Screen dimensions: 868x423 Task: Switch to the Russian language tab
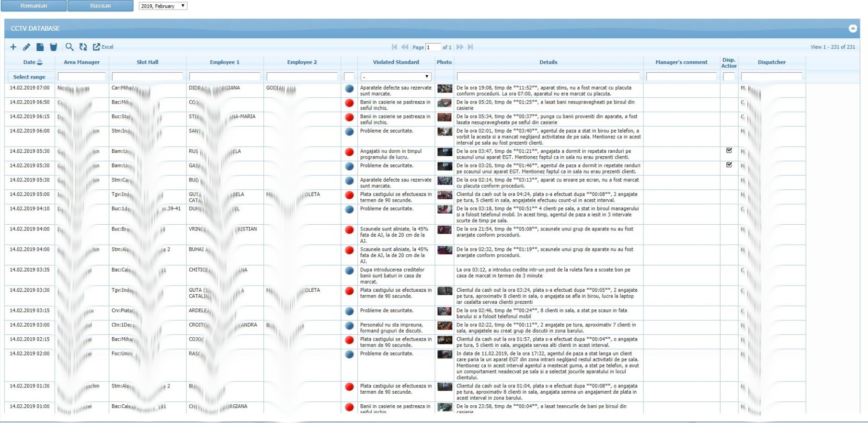point(100,6)
